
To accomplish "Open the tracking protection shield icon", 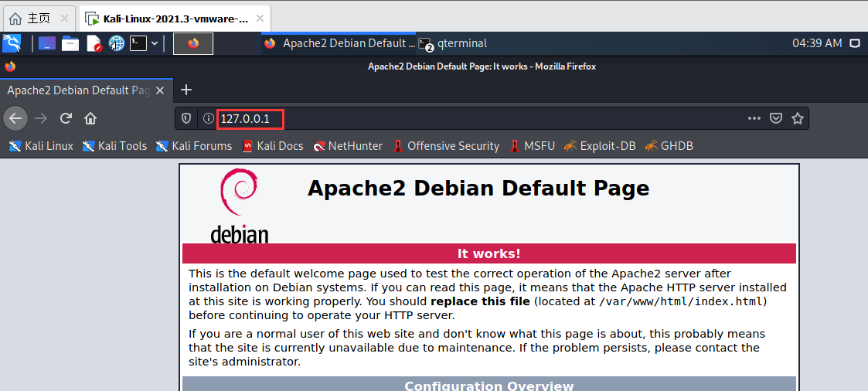I will [186, 118].
